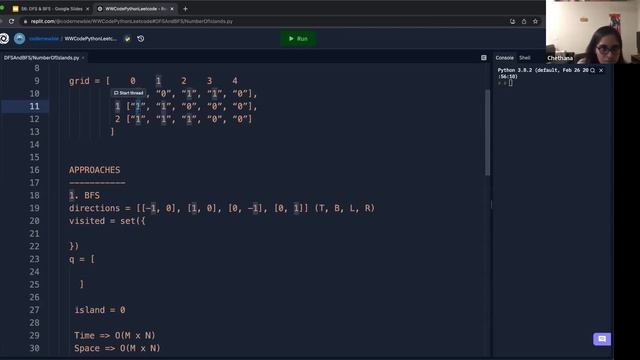Open a new browser tab
This screenshot has height=360, width=640.
pos(185,9)
